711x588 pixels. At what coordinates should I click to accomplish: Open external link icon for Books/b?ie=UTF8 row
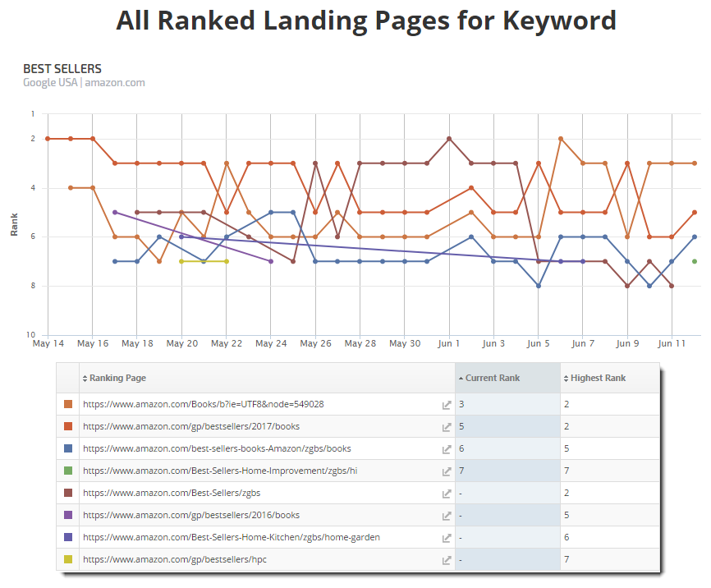click(x=447, y=405)
